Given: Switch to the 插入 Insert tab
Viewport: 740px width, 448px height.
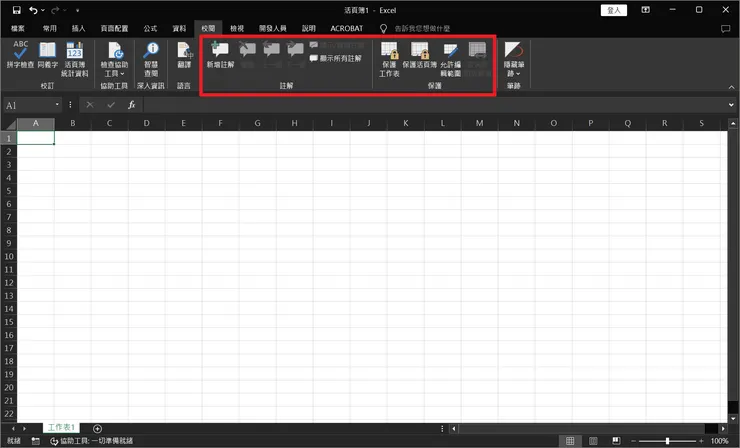Looking at the screenshot, I should 78,29.
